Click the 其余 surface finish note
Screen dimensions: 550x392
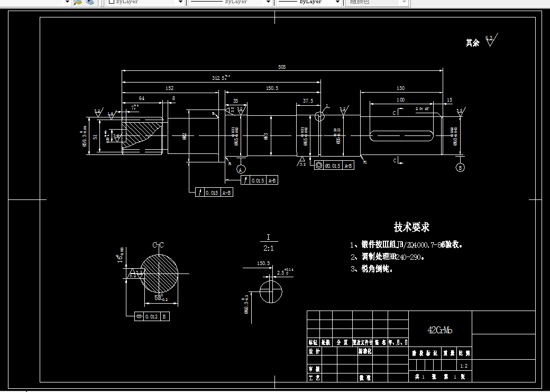click(x=472, y=43)
